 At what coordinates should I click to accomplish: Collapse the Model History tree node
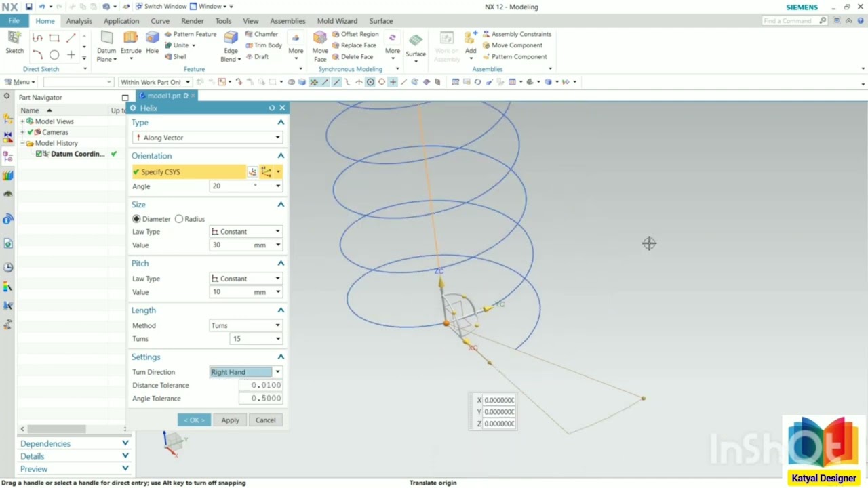coord(22,143)
